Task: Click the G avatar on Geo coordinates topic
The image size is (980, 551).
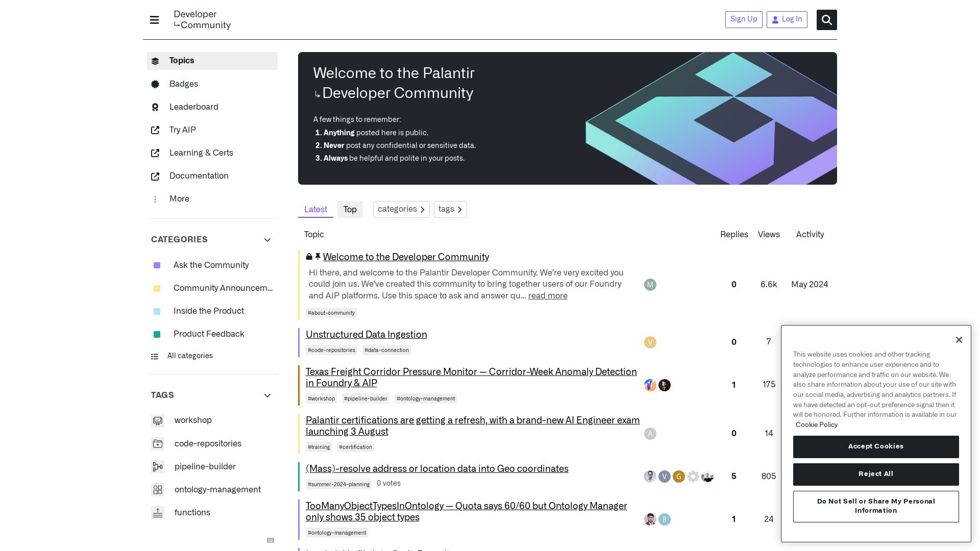Action: click(x=678, y=477)
